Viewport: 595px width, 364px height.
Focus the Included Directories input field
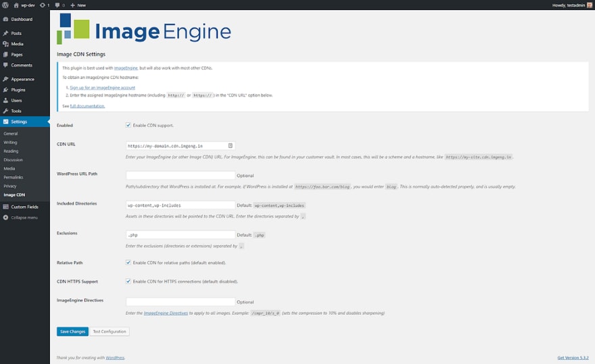[181, 205]
